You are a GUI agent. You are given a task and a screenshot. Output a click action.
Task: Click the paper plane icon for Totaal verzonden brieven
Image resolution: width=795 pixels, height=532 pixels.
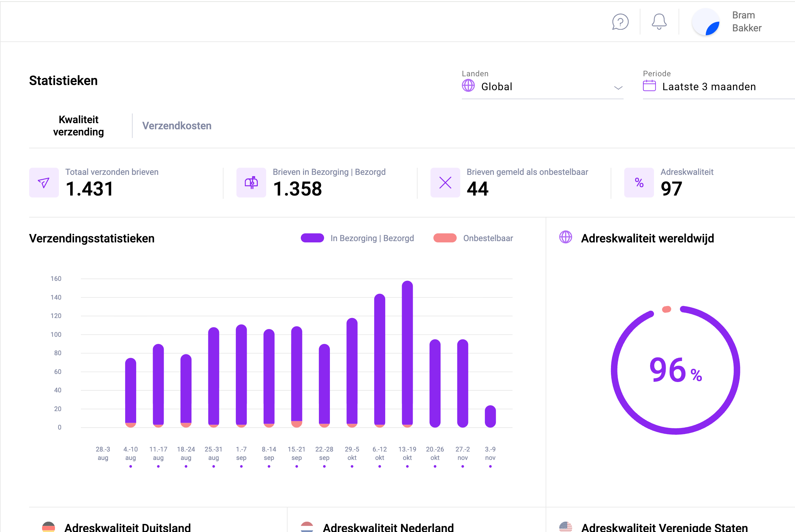pyautogui.click(x=44, y=183)
